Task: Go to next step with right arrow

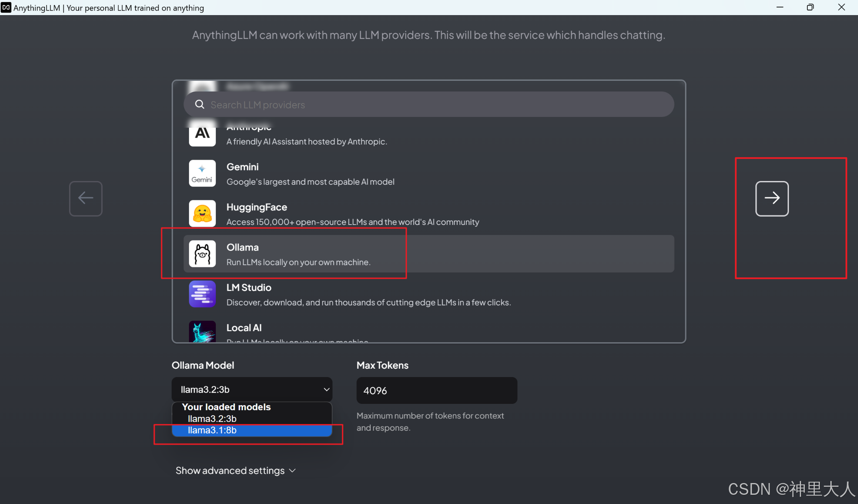Action: click(772, 198)
